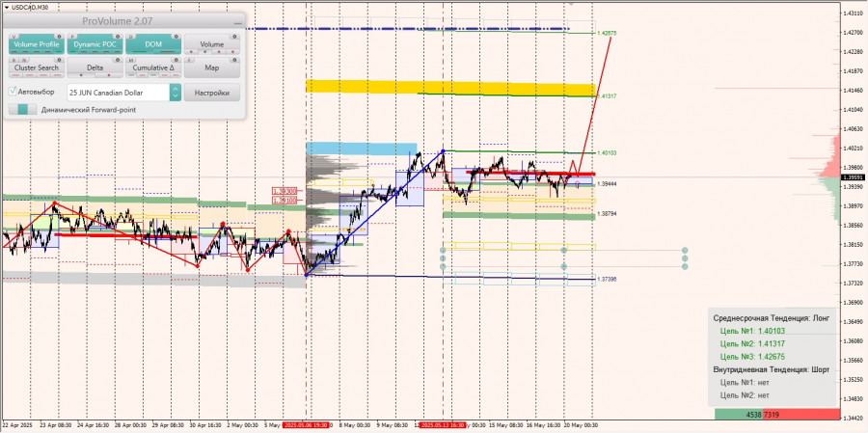Click the 1.42675 target level label

click(x=608, y=33)
